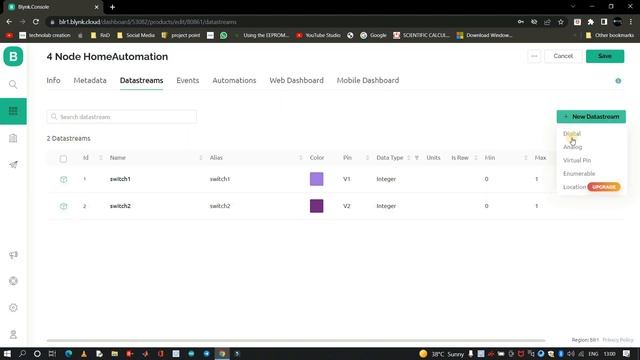Open the Templates grid icon in sidebar
640x360 pixels.
click(x=13, y=111)
